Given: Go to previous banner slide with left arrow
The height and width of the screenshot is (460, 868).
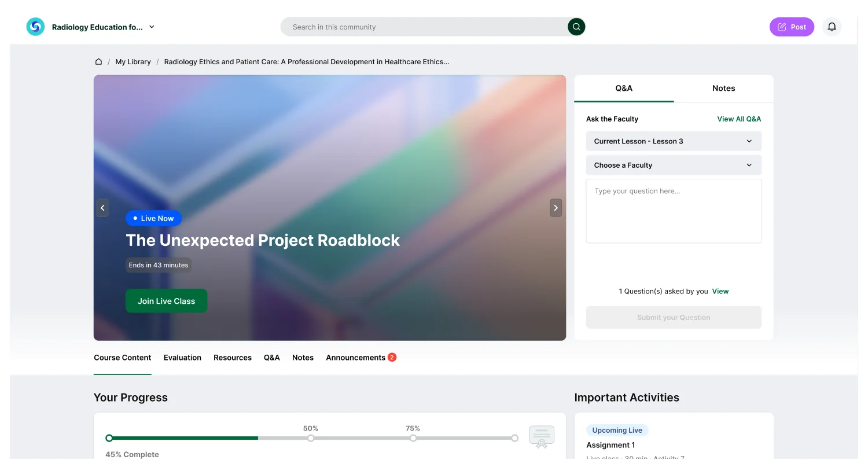Looking at the screenshot, I should tap(102, 208).
